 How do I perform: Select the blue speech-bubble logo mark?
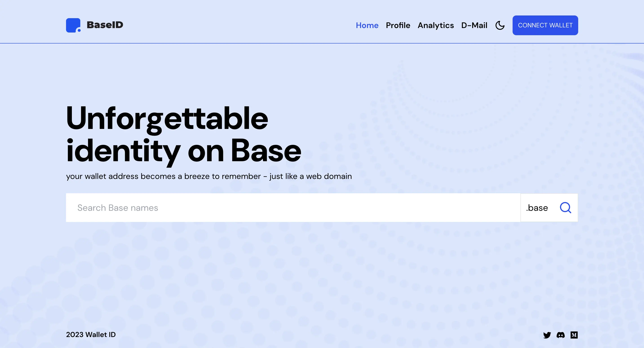[x=73, y=25]
